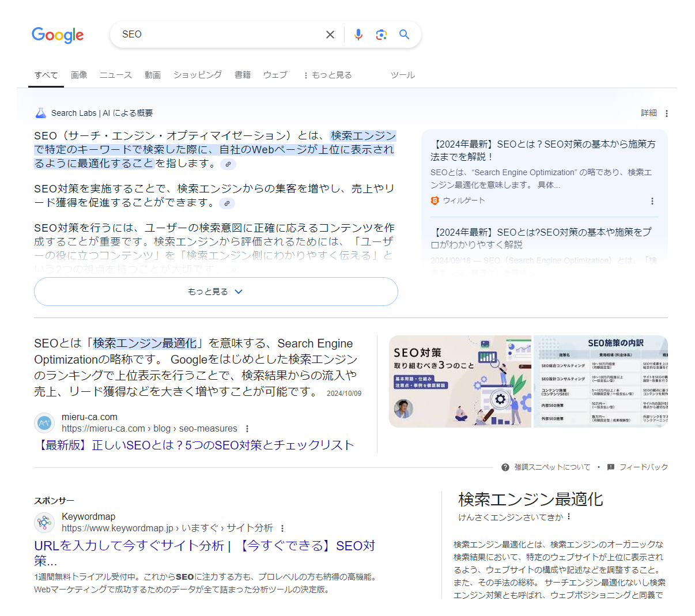Screen dimensions: 695x616
Task: Open the ウェブ tab
Action: [275, 75]
